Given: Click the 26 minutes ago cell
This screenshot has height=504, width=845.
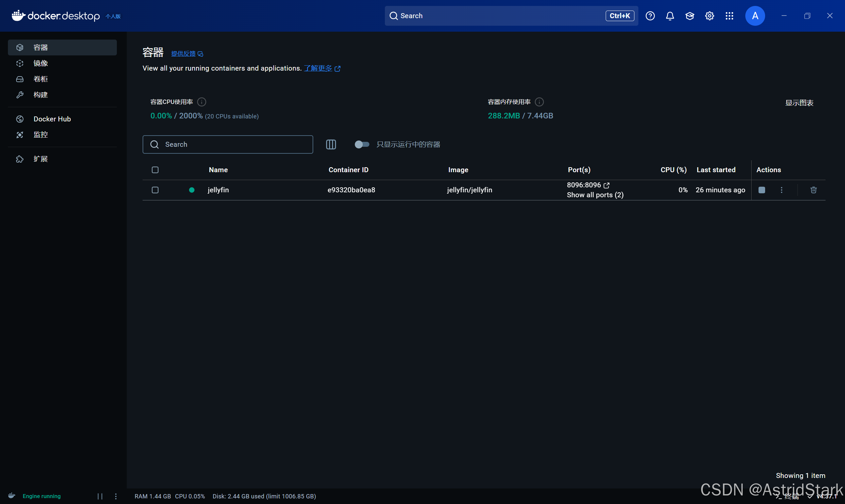Looking at the screenshot, I should [720, 190].
